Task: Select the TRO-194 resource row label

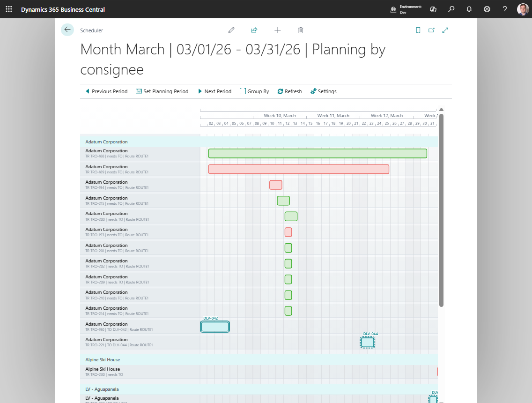Action: [140, 185]
